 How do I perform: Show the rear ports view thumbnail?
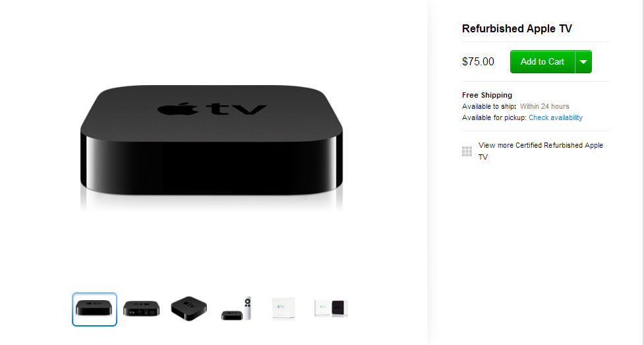[141, 309]
